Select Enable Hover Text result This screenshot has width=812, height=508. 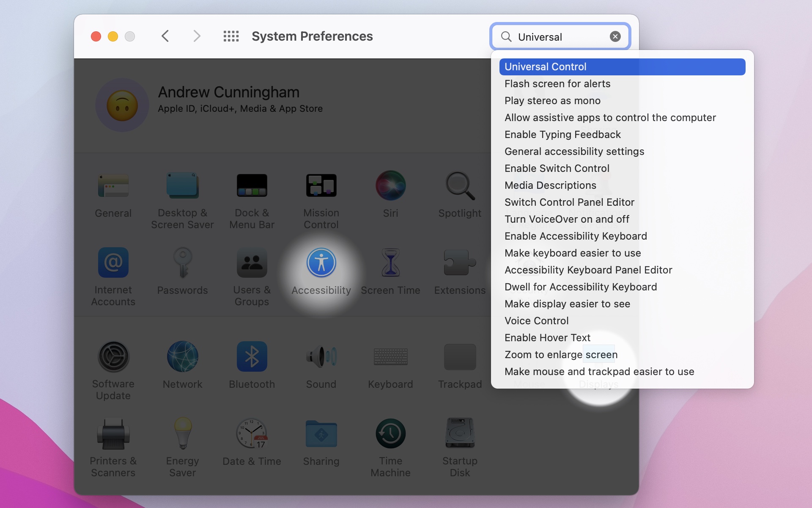pyautogui.click(x=622, y=338)
